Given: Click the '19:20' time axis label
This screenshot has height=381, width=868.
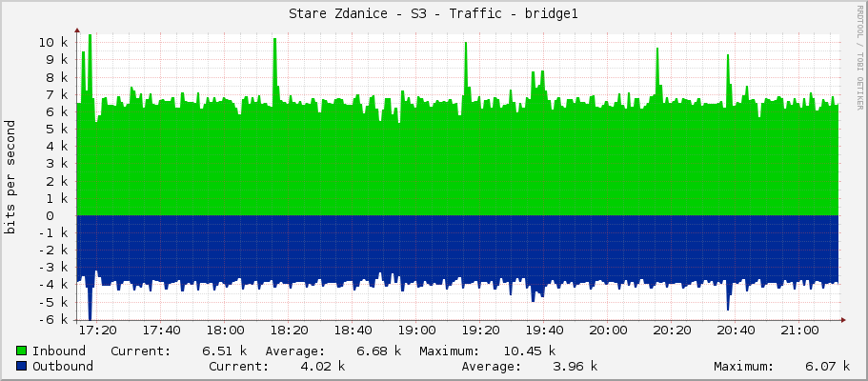Looking at the screenshot, I should (x=480, y=331).
